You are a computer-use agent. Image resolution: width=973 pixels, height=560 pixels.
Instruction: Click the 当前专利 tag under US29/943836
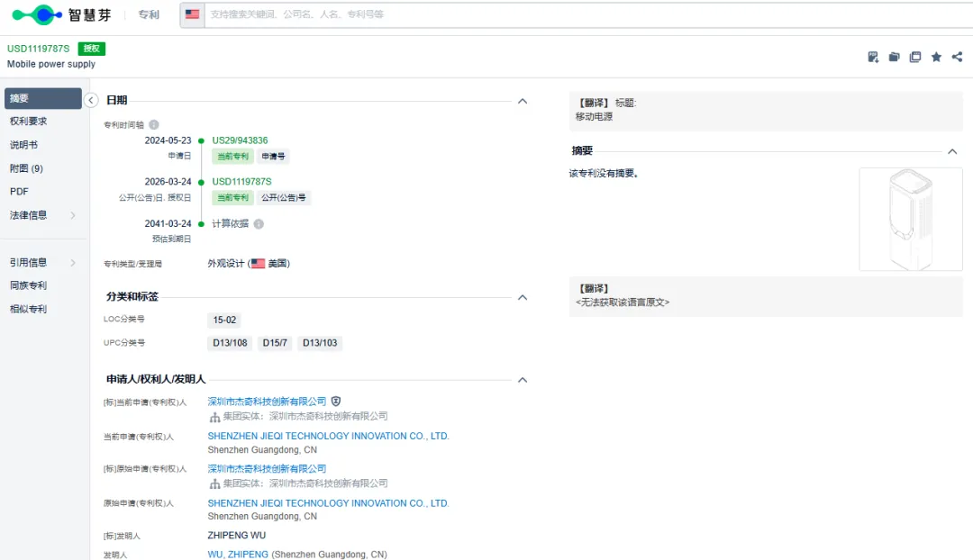(232, 157)
